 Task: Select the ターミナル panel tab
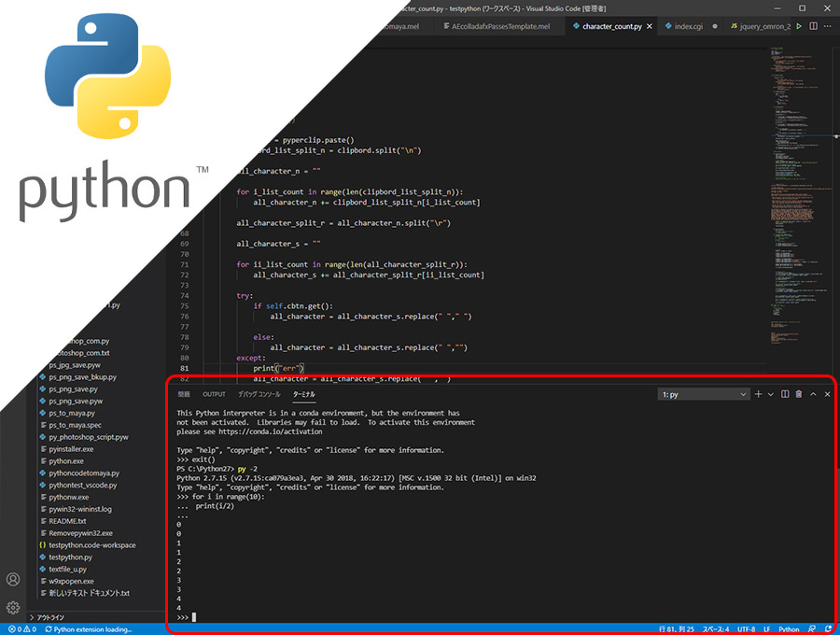(303, 394)
